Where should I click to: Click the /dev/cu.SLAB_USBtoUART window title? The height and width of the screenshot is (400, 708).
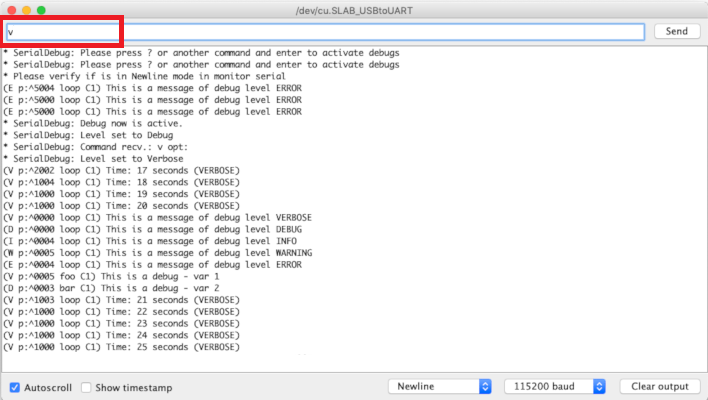point(354,9)
